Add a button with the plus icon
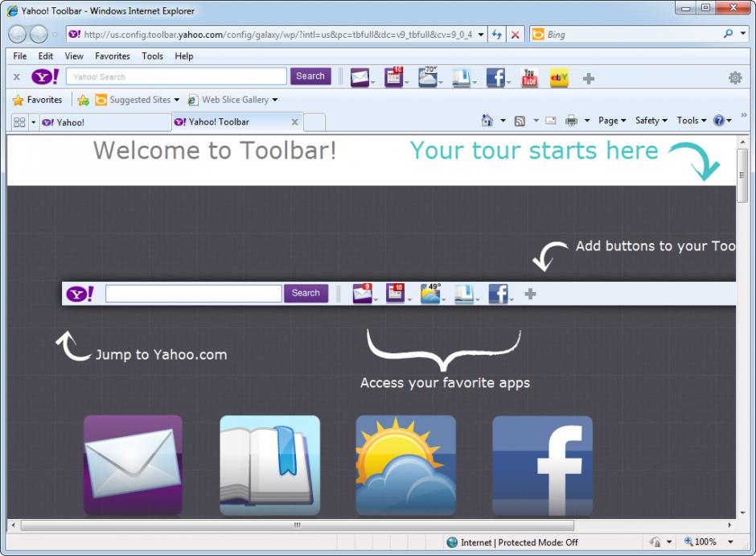The height and width of the screenshot is (556, 756). 588,78
